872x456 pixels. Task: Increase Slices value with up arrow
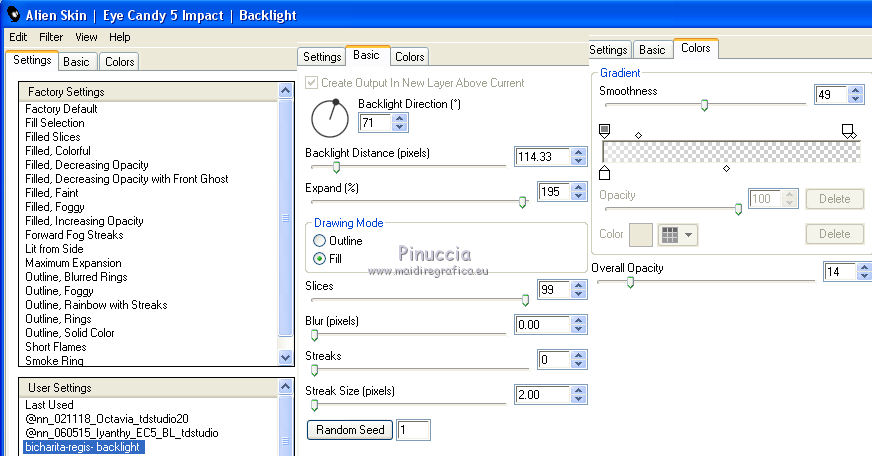coord(578,285)
